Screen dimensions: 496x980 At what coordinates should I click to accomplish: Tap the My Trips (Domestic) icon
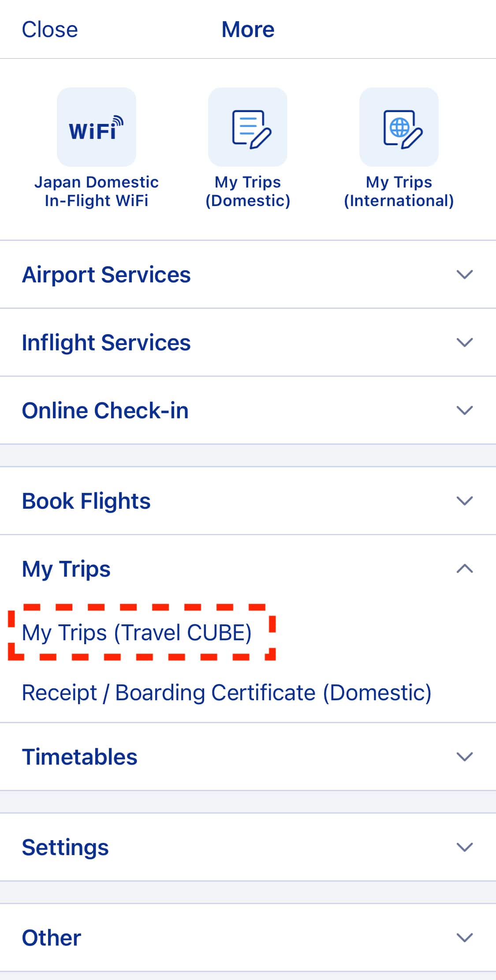(x=248, y=127)
